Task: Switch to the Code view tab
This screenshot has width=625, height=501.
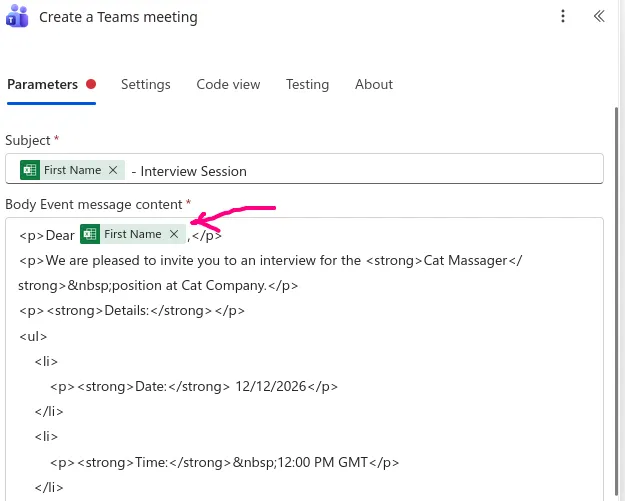Action: pos(228,84)
